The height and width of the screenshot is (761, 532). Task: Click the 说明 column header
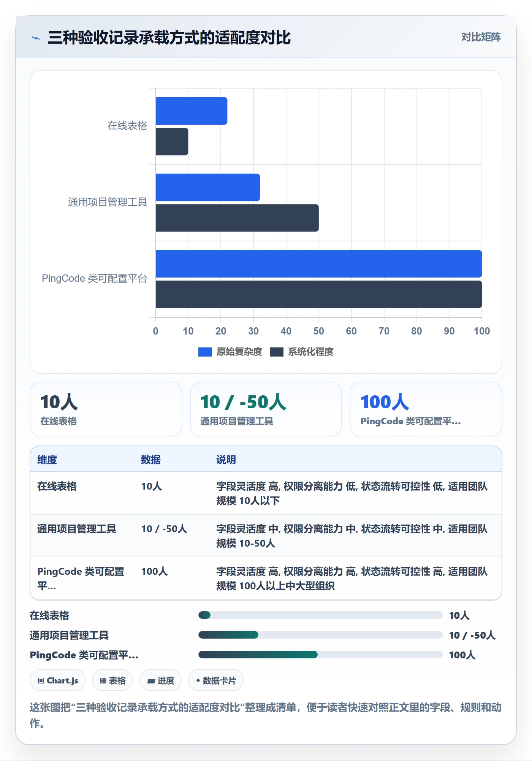[x=226, y=460]
